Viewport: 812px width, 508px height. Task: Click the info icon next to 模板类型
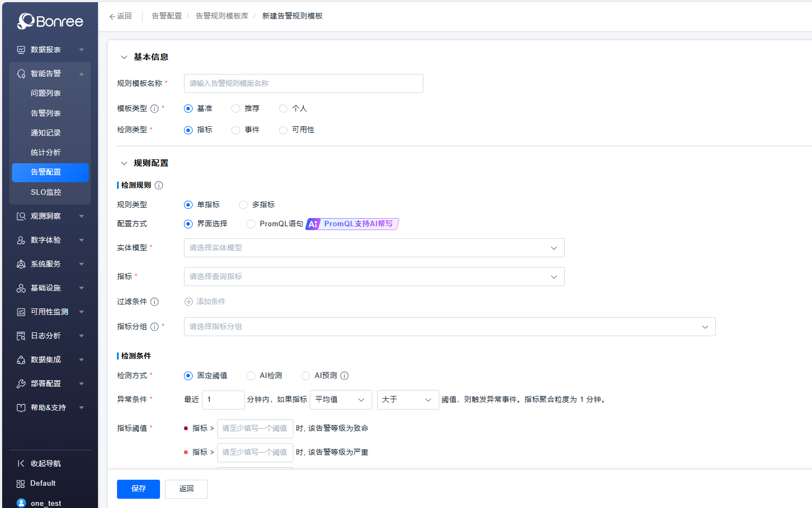pyautogui.click(x=155, y=109)
